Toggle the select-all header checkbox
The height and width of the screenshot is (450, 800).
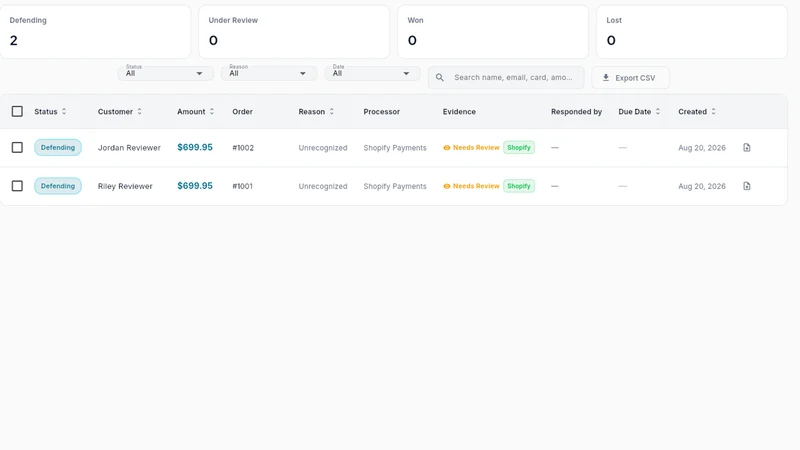[x=17, y=111]
